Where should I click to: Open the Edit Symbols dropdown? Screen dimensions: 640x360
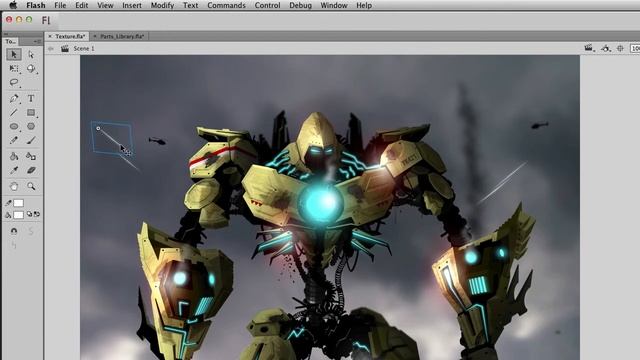pyautogui.click(x=606, y=48)
